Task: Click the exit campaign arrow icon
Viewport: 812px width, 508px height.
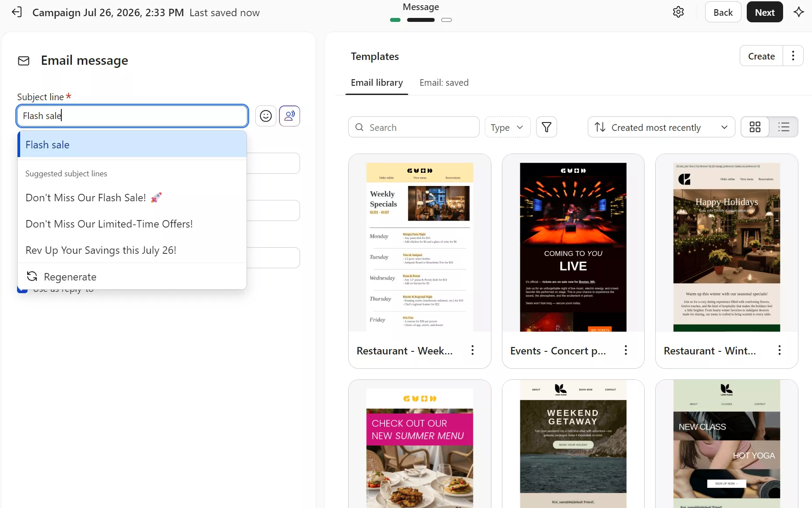Action: pyautogui.click(x=17, y=12)
